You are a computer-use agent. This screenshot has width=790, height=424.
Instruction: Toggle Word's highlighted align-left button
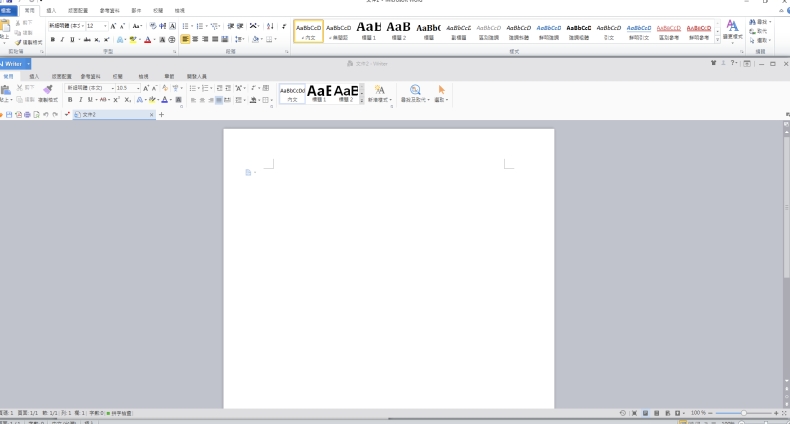(x=185, y=39)
